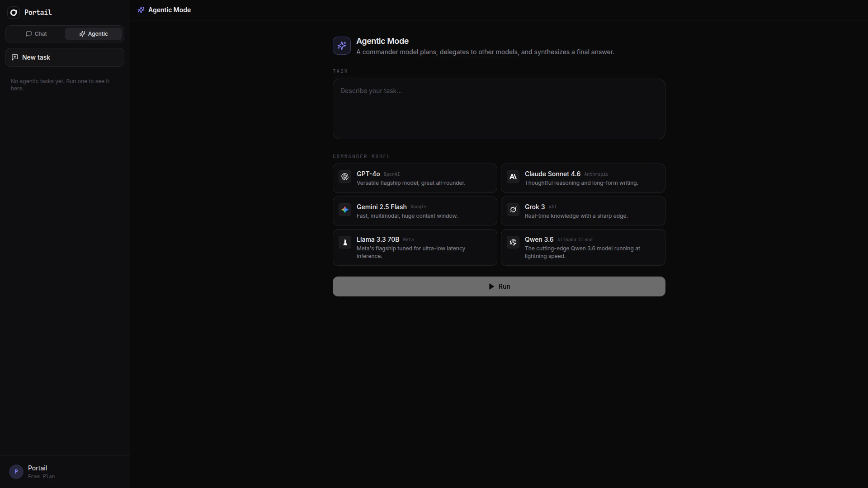
Task: Click the 'No agentic tasks yet' message
Action: [x=60, y=85]
